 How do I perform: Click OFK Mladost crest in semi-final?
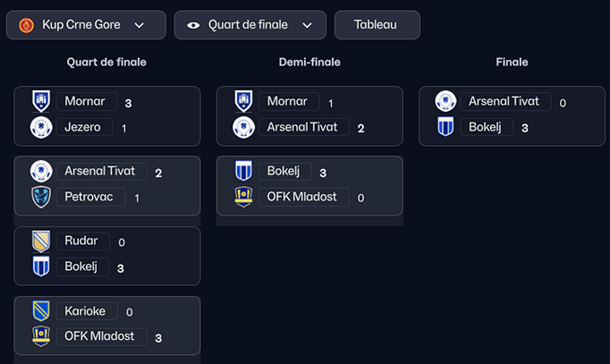point(243,197)
